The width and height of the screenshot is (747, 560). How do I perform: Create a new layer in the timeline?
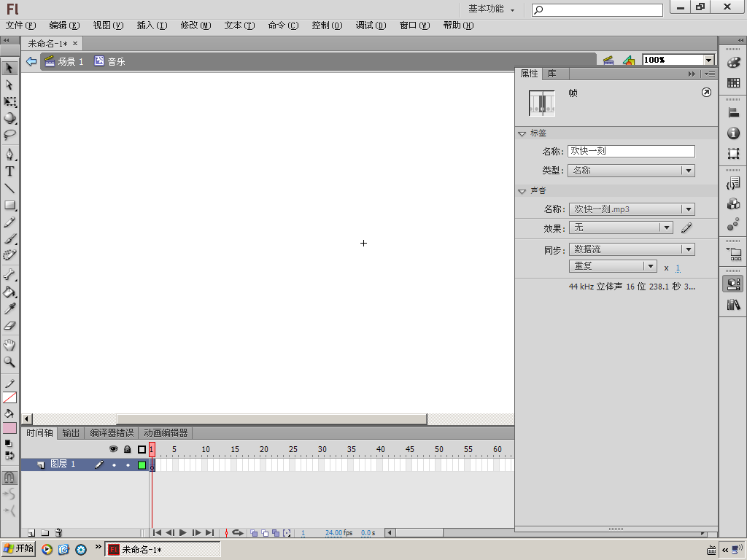tap(31, 533)
